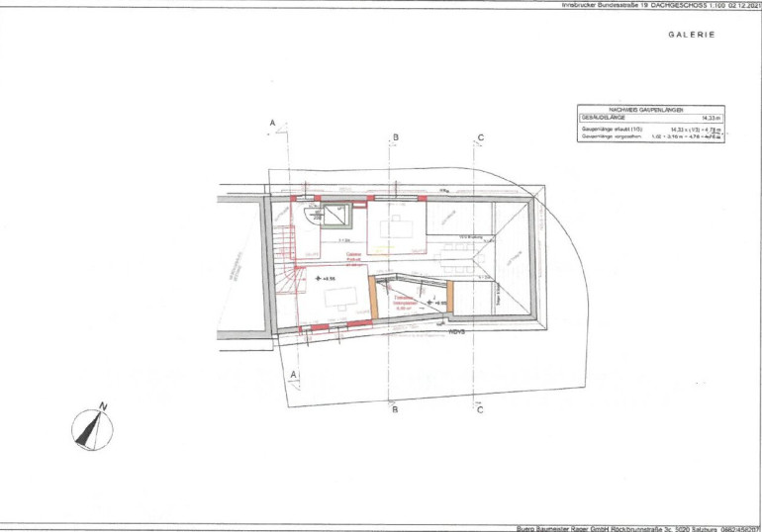Click the green elevator shaft symbol

(x=337, y=217)
